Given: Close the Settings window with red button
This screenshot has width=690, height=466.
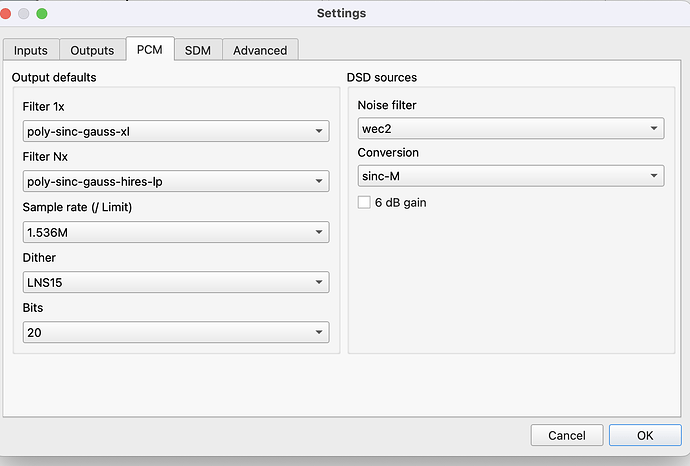Looking at the screenshot, I should coord(7,14).
